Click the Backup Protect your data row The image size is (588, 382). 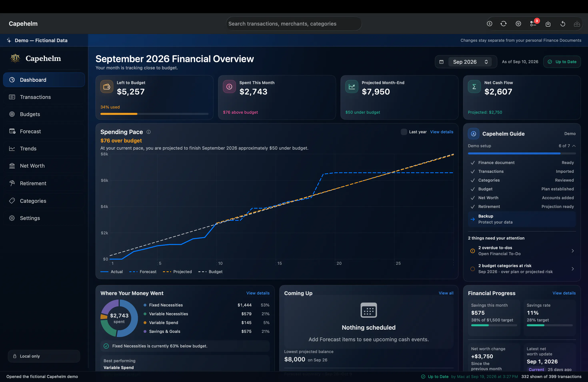(522, 219)
